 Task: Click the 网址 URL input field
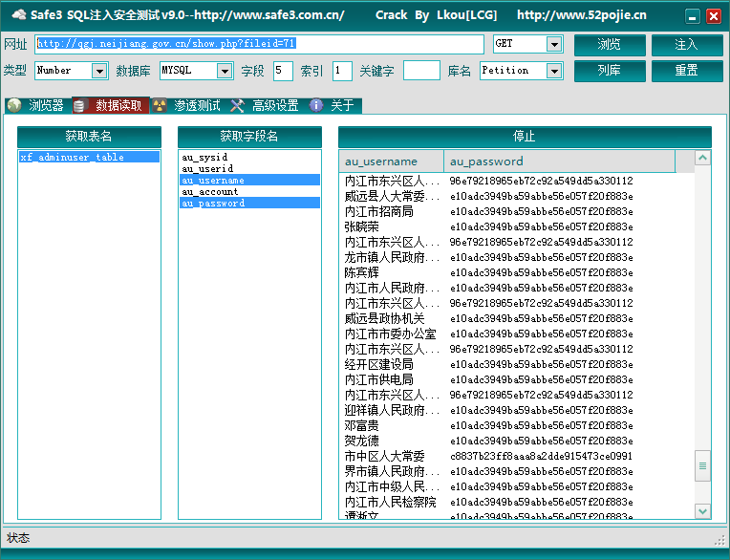[259, 44]
